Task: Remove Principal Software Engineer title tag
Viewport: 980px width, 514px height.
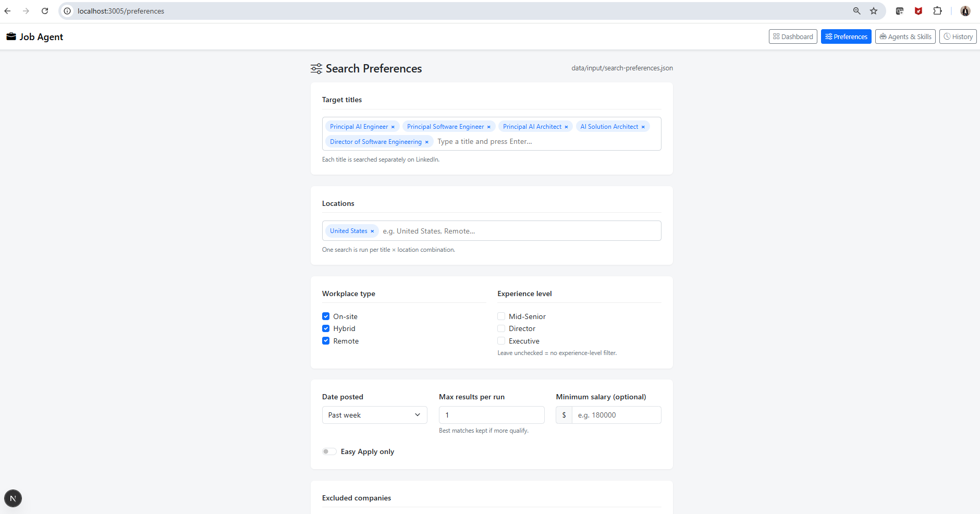Action: click(489, 127)
